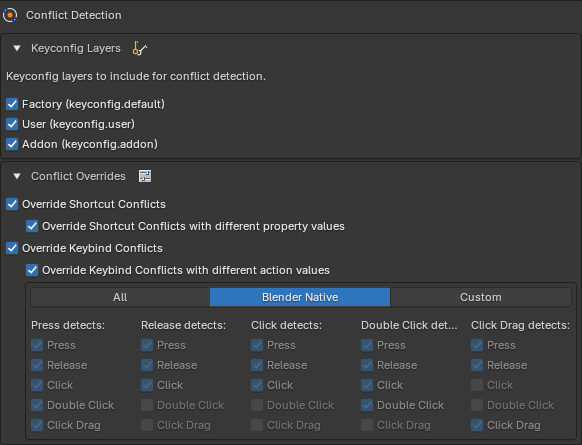Toggle Click under Double Click detects

pyautogui.click(x=367, y=385)
